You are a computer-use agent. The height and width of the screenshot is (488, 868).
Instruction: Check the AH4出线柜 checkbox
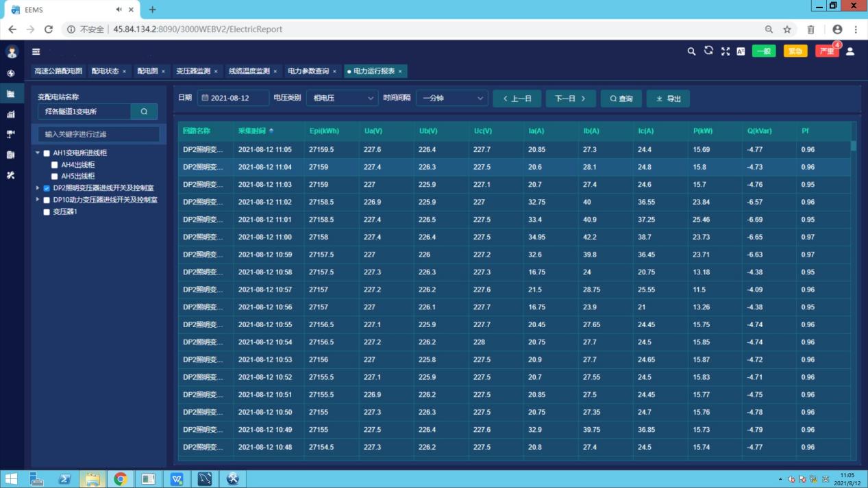click(x=55, y=165)
